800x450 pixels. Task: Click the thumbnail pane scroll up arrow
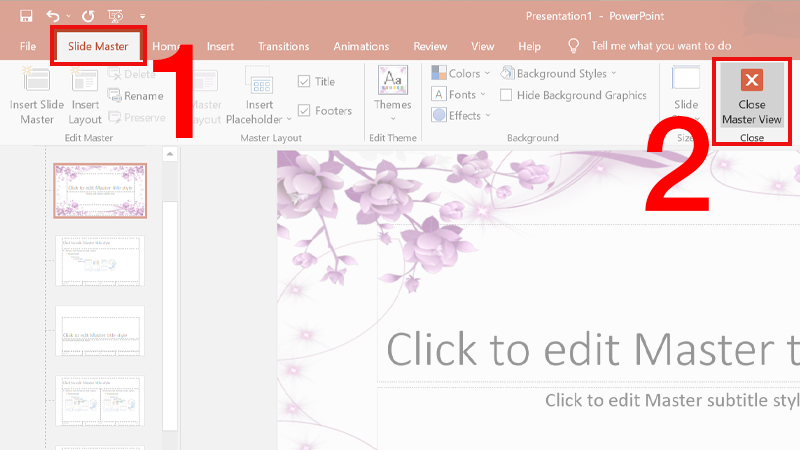click(170, 154)
